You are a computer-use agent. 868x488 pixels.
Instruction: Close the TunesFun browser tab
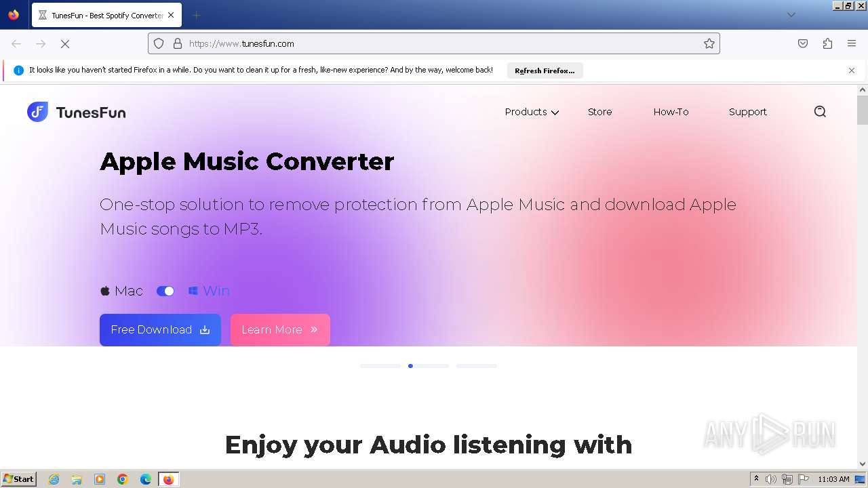[x=171, y=15]
